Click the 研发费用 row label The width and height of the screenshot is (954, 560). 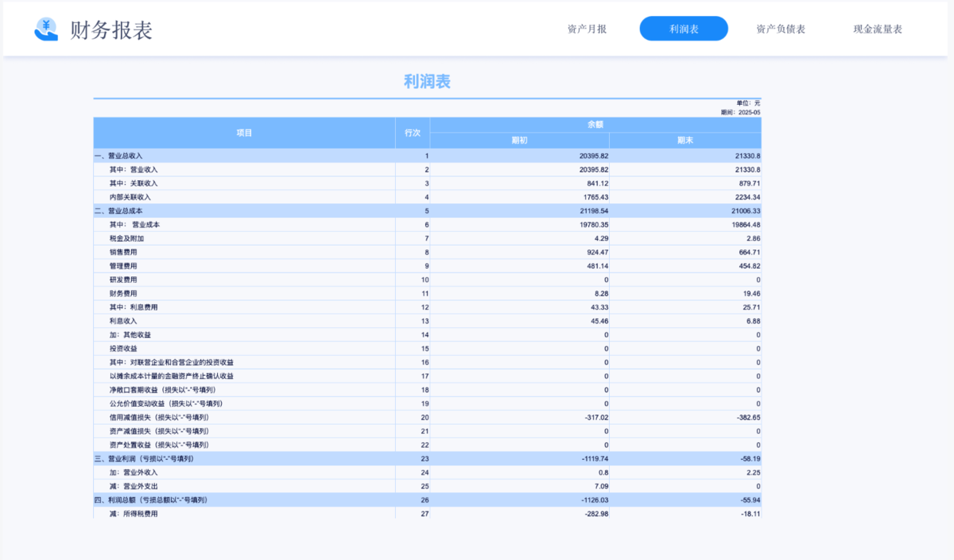point(123,280)
